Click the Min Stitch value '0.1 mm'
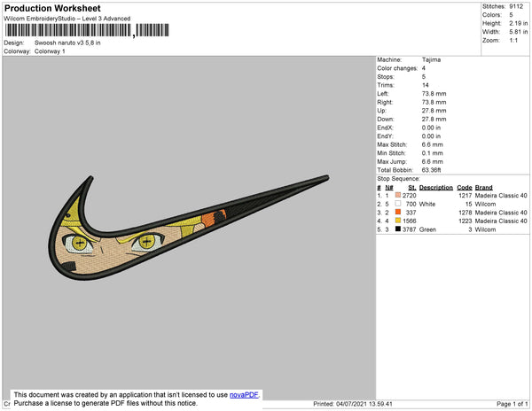 (x=433, y=153)
